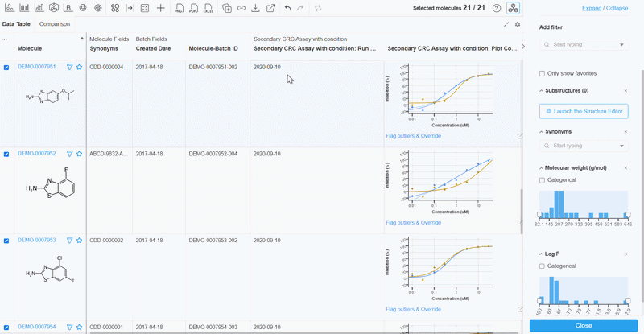This screenshot has width=644, height=334.
Task: Open the Synonyms filter dropdown
Action: pos(584,146)
